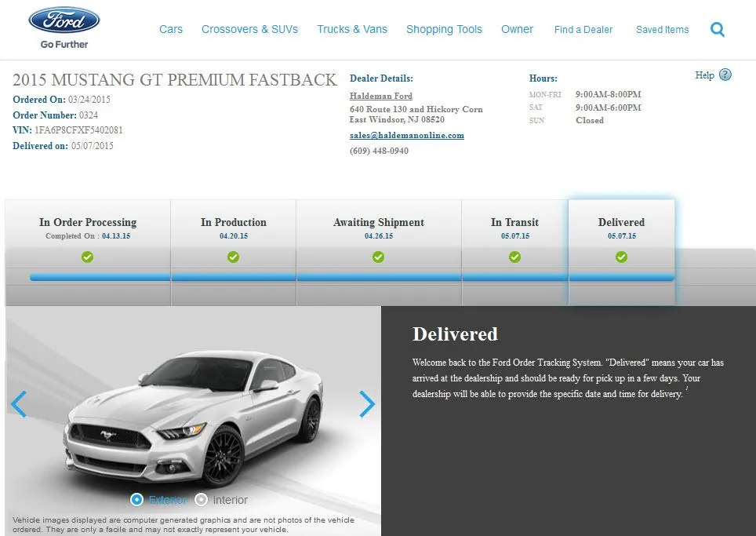Viewport: 756px width, 536px height.
Task: Click the sales@haldemanonline.com email link
Action: 407,136
